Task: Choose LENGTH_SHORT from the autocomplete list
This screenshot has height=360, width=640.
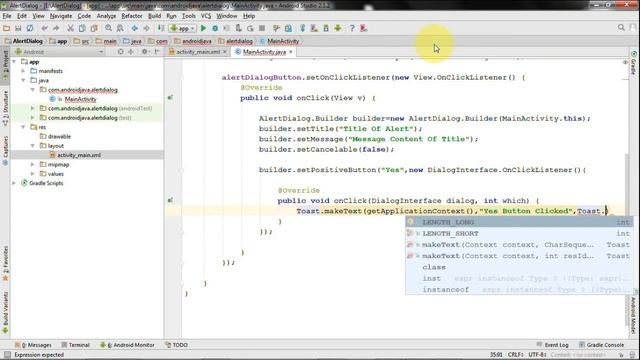Action: (519, 233)
